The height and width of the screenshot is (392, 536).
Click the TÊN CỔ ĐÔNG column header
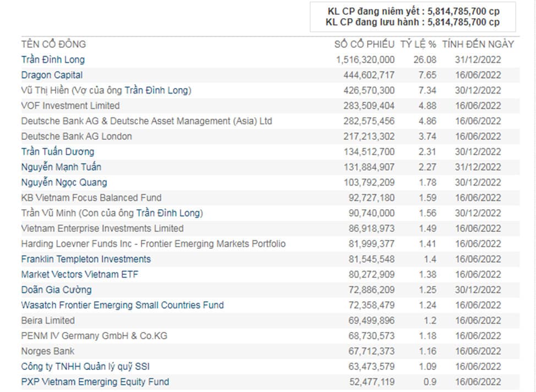tap(54, 44)
